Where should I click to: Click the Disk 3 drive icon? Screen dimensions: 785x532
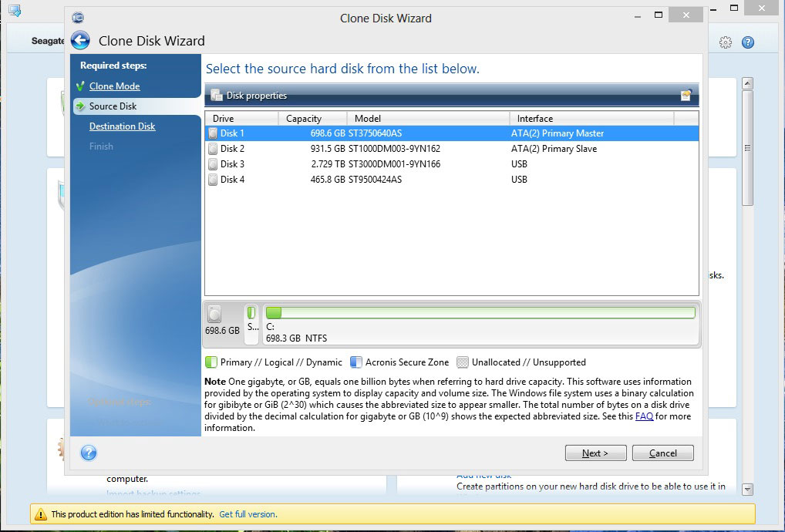pos(213,164)
